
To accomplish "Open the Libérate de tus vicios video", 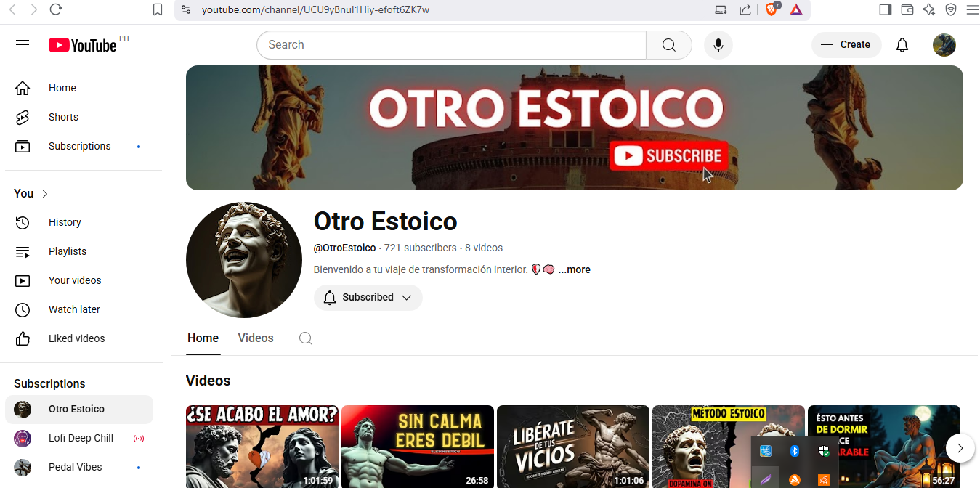I will [x=573, y=447].
